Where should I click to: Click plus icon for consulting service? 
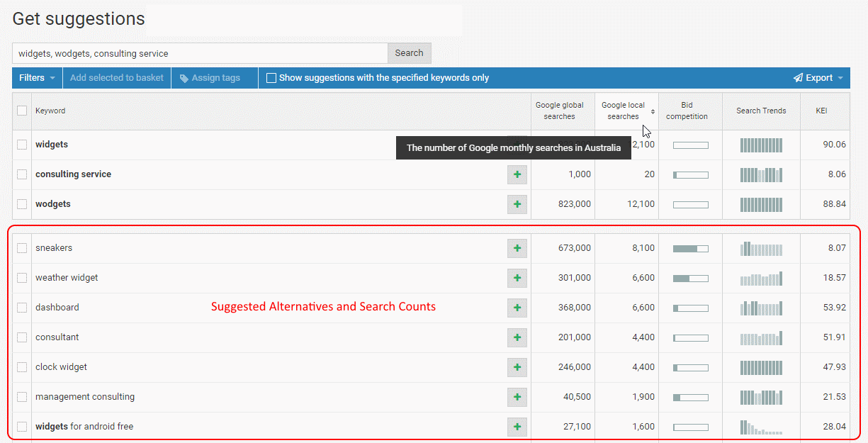(517, 174)
